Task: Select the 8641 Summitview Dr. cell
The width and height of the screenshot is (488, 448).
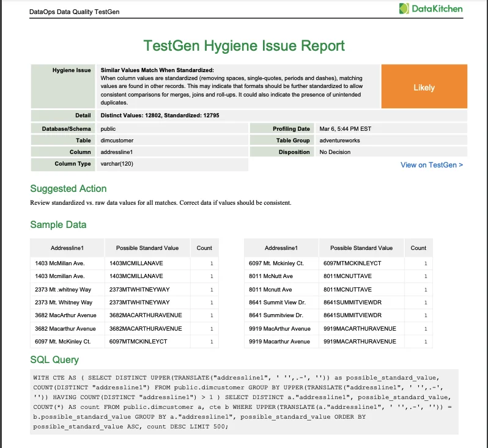Action: pos(276,315)
